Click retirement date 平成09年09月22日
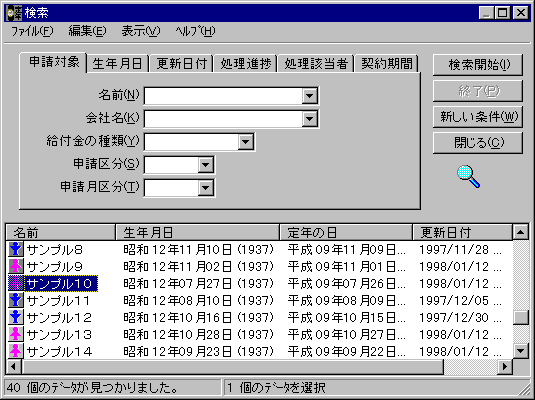 coord(346,352)
